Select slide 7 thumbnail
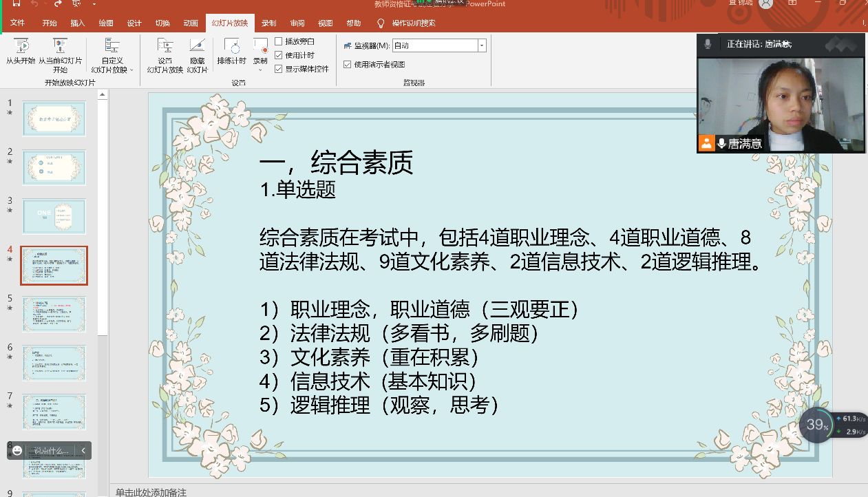 tap(54, 412)
